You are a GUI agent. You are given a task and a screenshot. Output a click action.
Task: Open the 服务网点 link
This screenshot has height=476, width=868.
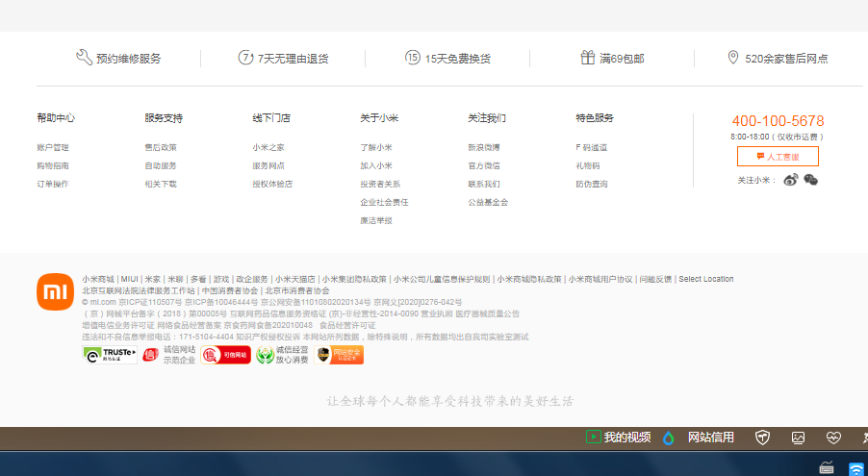point(268,165)
